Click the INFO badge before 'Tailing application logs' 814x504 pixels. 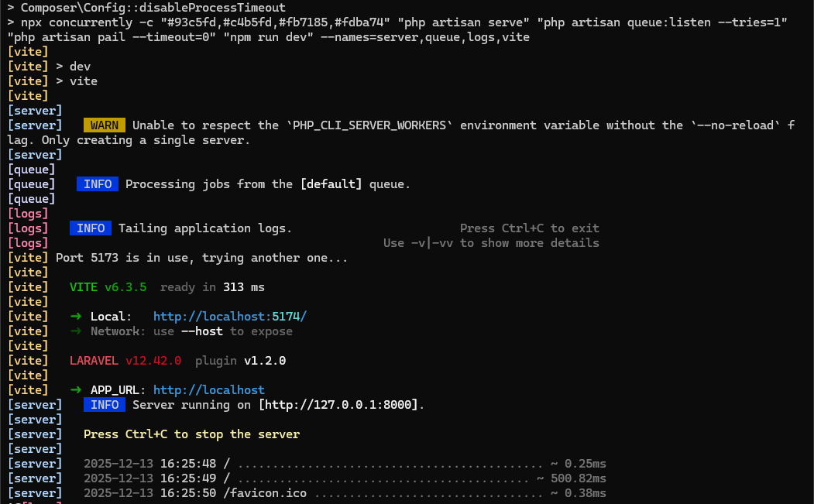coord(91,228)
